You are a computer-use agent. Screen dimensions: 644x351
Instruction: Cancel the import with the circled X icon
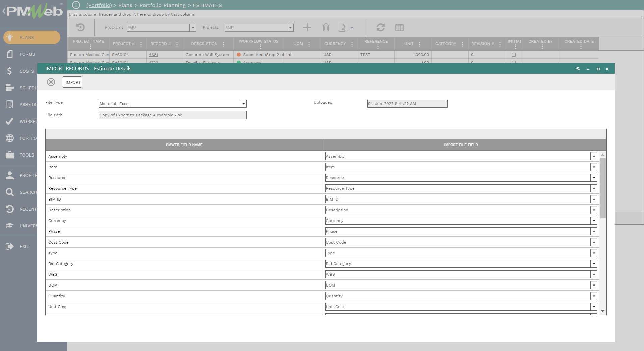(x=51, y=82)
